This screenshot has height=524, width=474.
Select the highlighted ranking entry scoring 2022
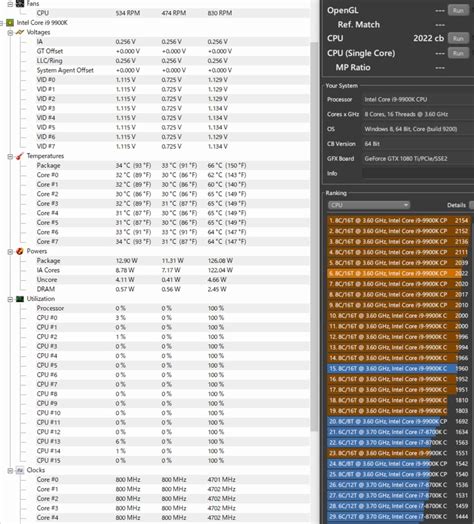[399, 273]
